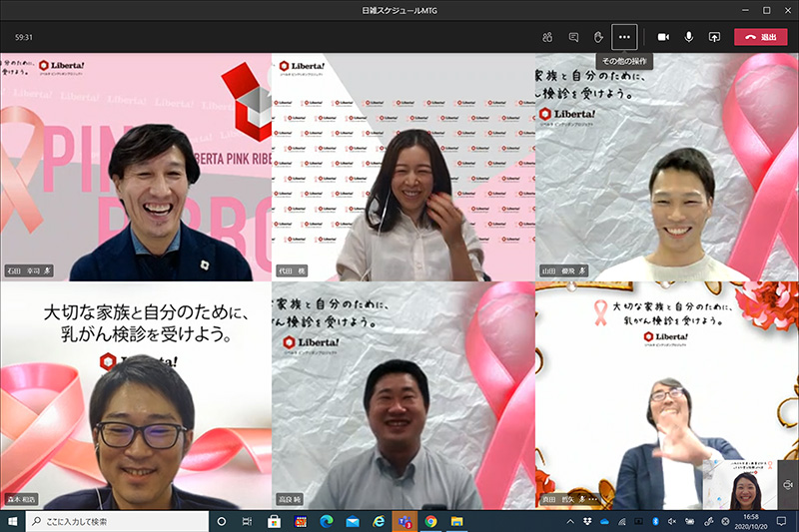Expand hidden system tray icons
Viewport: 799px width, 532px height.
coord(570,521)
